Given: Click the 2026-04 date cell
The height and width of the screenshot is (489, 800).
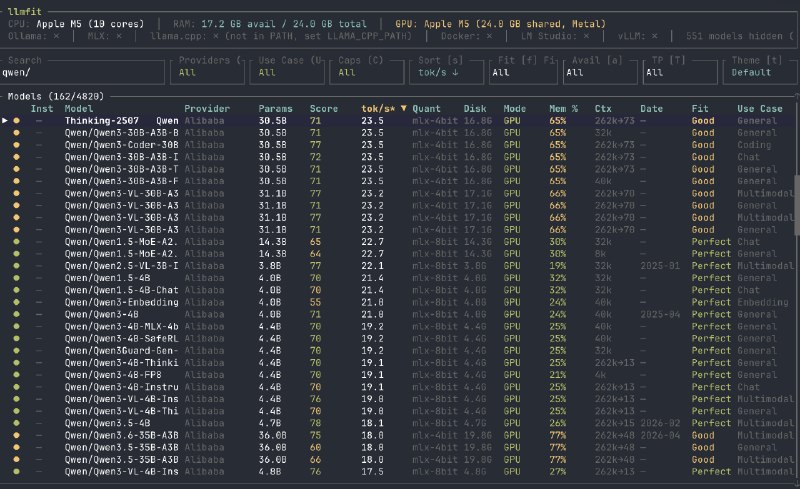Looking at the screenshot, I should pos(660,435).
